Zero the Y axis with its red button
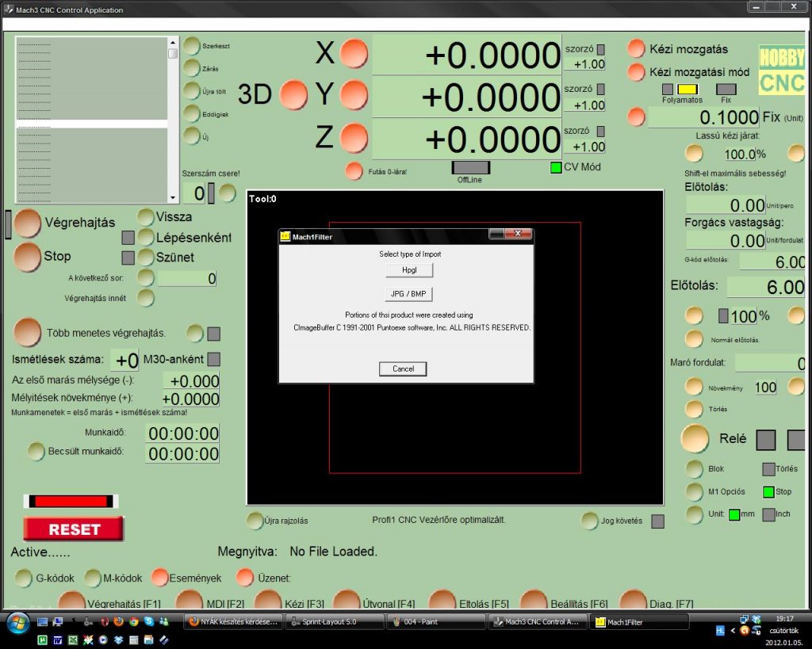 click(354, 95)
